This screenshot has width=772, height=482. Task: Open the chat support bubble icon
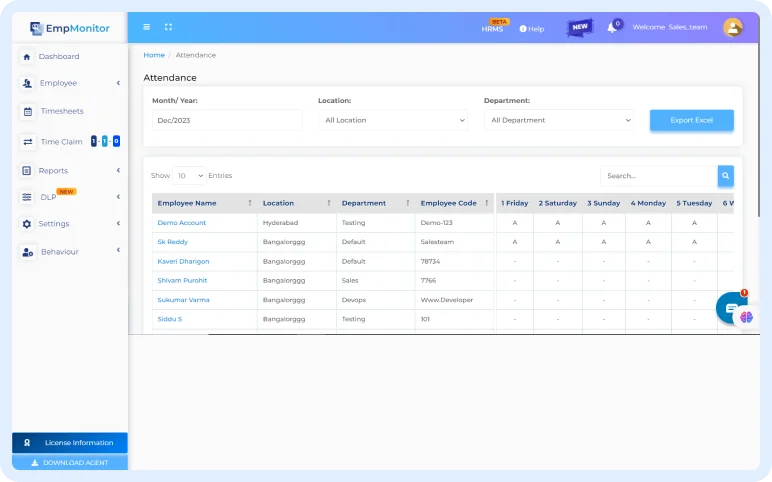click(731, 307)
